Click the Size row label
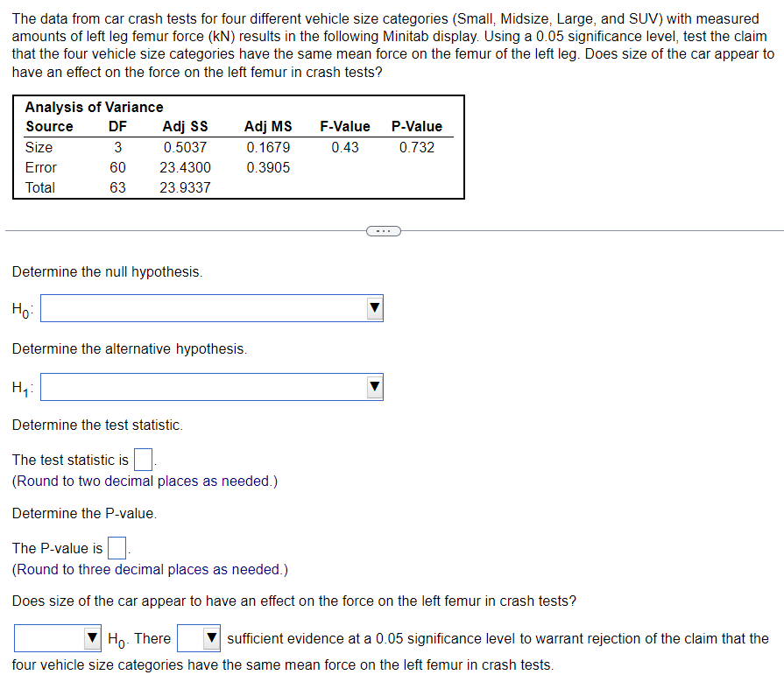The width and height of the screenshot is (784, 689). pos(39,147)
